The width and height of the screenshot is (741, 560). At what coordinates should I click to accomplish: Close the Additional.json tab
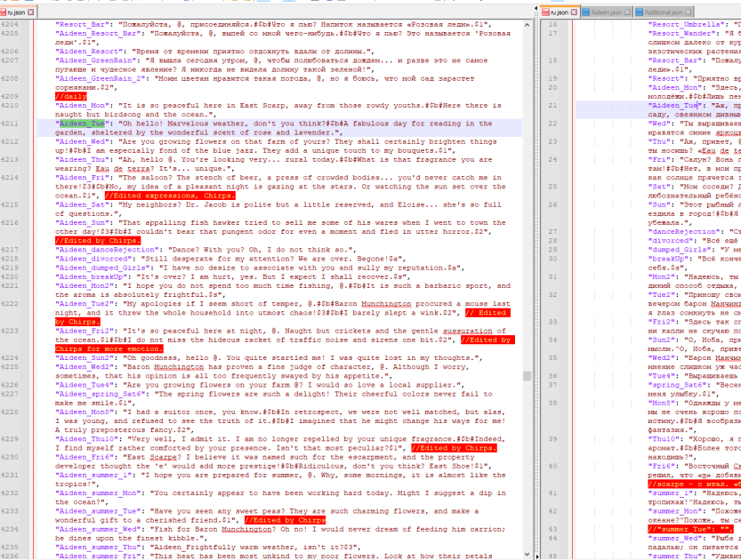[689, 12]
